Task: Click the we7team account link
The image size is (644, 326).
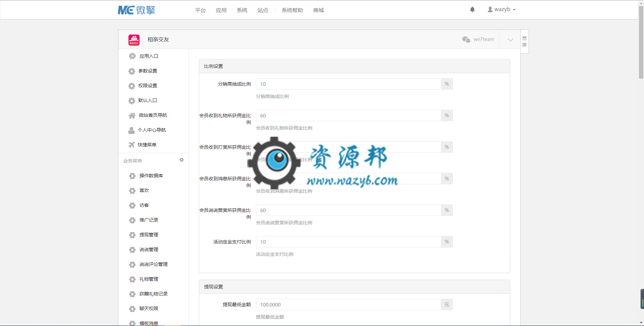Action: tap(484, 39)
